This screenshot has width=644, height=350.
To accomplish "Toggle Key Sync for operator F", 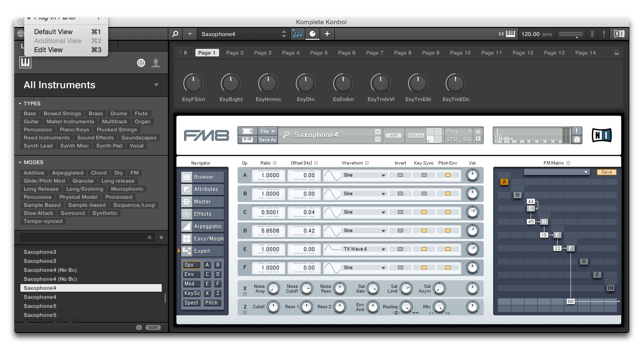I will (x=424, y=267).
